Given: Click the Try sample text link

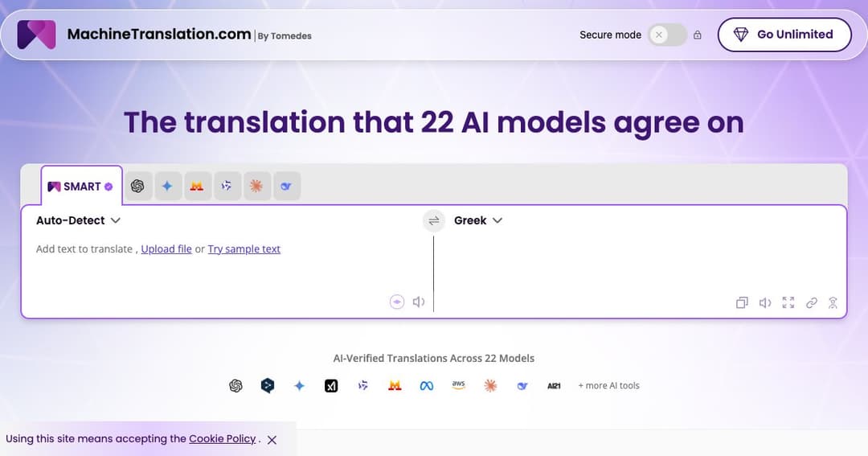Looking at the screenshot, I should pos(244,249).
